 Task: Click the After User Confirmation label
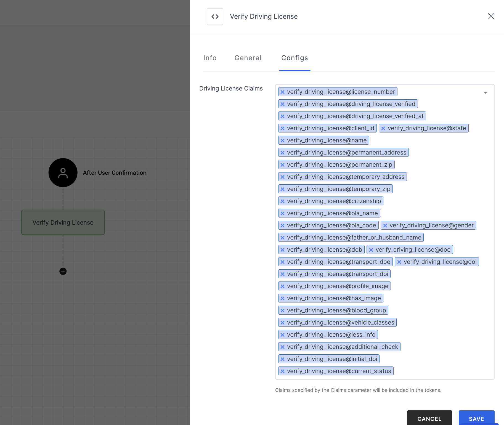click(115, 173)
